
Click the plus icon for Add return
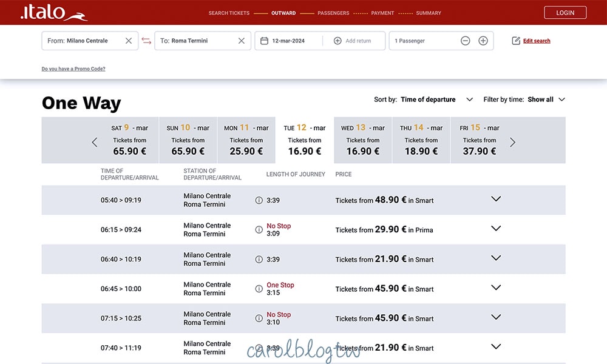pos(337,41)
